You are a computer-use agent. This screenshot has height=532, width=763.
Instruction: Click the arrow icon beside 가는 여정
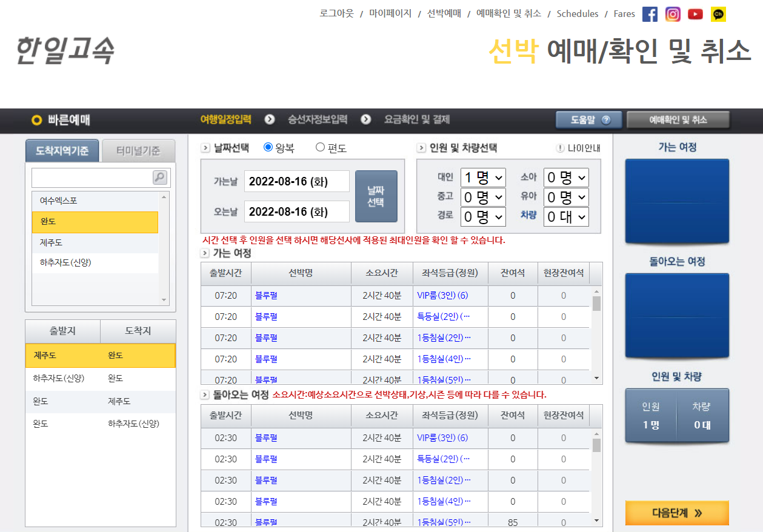(205, 253)
